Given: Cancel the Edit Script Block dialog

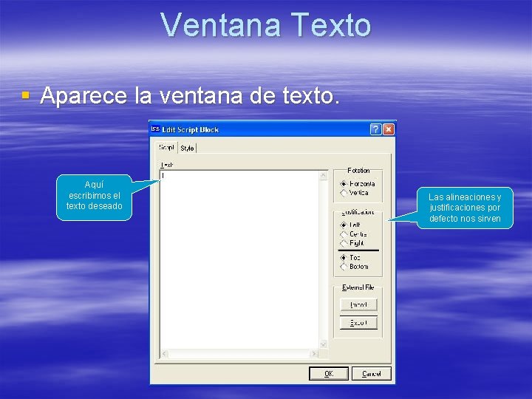Looking at the screenshot, I should [x=372, y=374].
